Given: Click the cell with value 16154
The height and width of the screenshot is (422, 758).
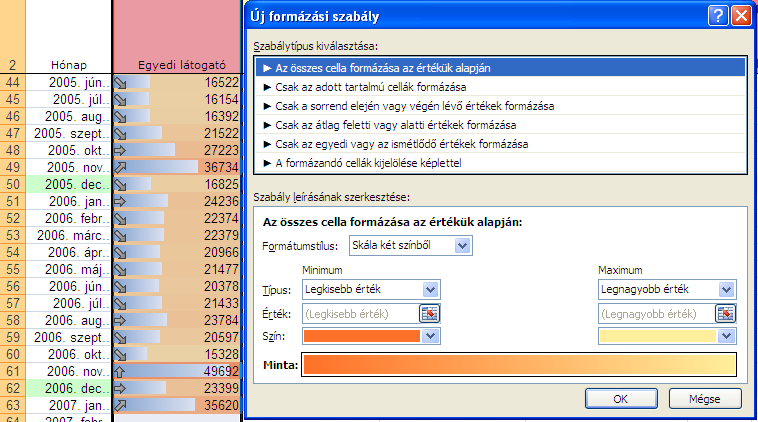Looking at the screenshot, I should click(177, 100).
